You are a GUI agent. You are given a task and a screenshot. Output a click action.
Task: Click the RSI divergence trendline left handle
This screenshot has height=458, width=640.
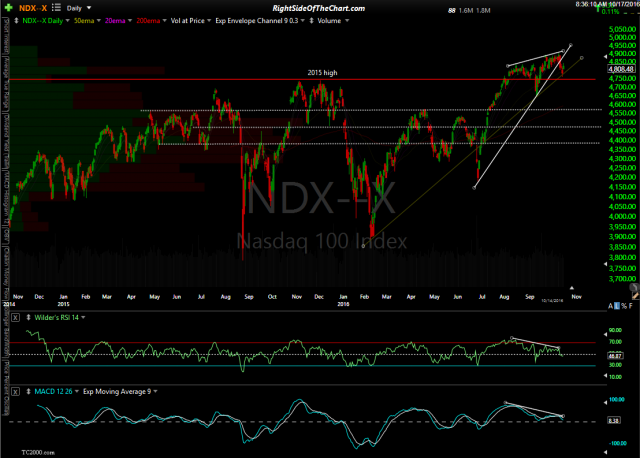click(512, 338)
